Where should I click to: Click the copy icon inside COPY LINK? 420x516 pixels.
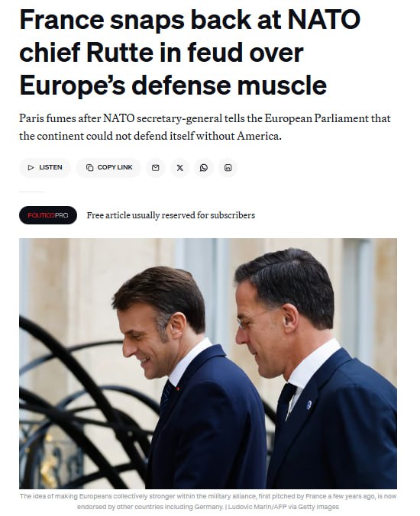click(x=89, y=168)
